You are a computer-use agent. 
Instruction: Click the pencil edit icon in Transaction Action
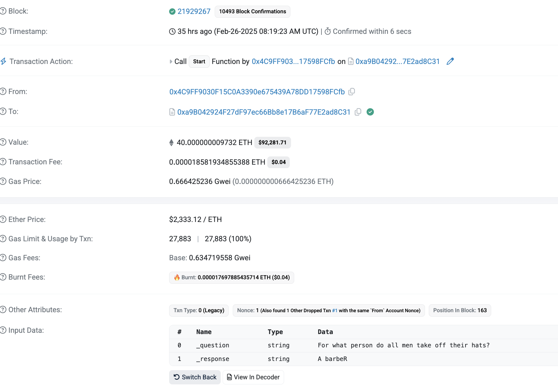click(450, 61)
